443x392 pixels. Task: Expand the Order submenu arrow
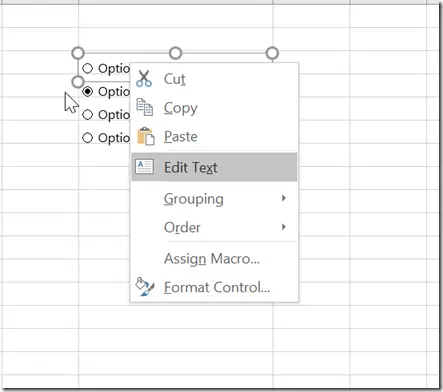click(x=284, y=227)
